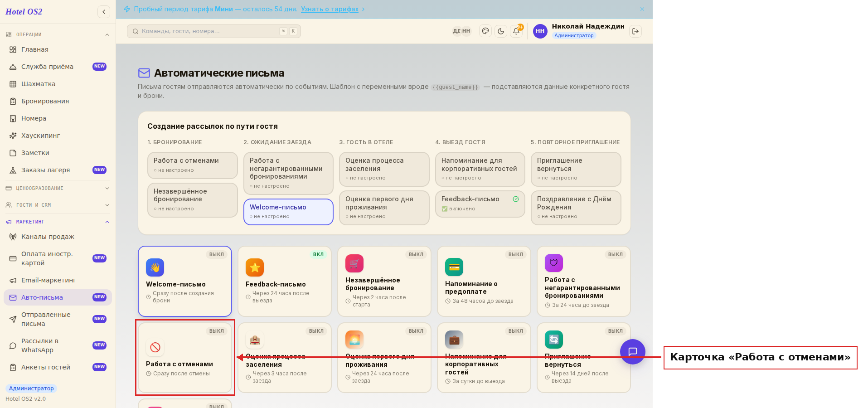Toggle ВЫКЛ on Напоминание о предоплате card

[x=516, y=254]
